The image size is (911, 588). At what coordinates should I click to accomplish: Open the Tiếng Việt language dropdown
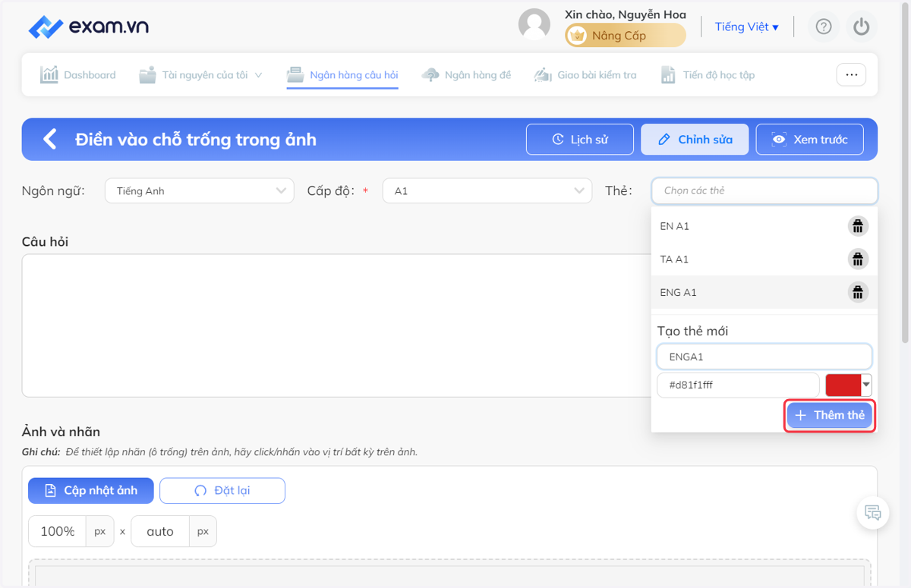click(747, 27)
